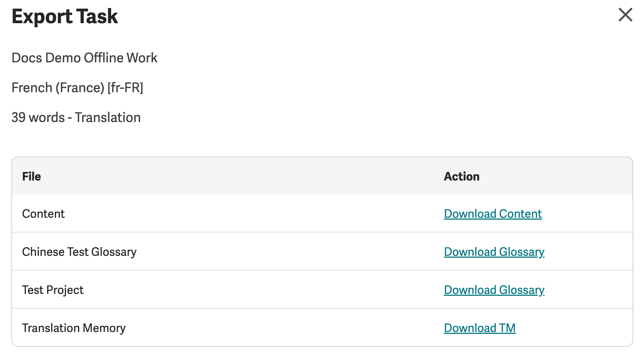Click the Download Content link
This screenshot has width=644, height=356.
pos(493,214)
